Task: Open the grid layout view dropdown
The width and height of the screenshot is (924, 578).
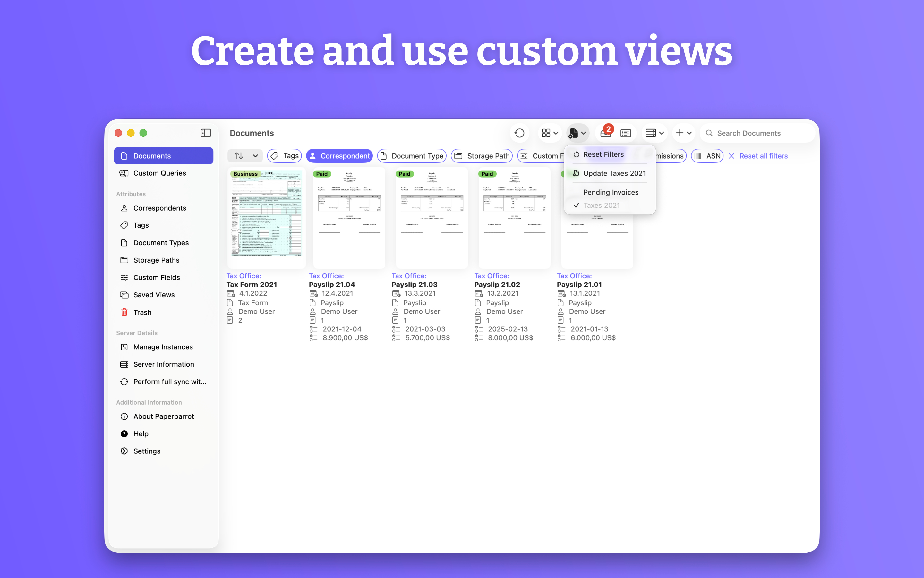Action: pyautogui.click(x=550, y=133)
